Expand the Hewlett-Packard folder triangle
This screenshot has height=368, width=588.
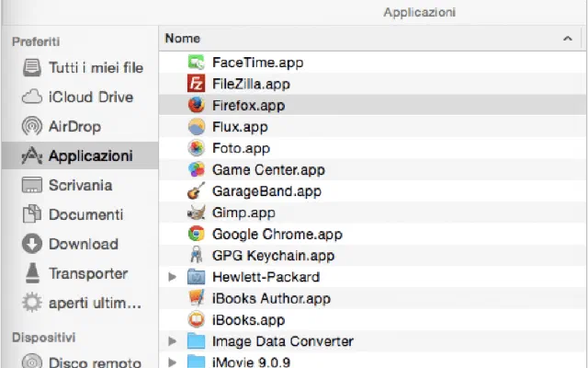(x=172, y=277)
